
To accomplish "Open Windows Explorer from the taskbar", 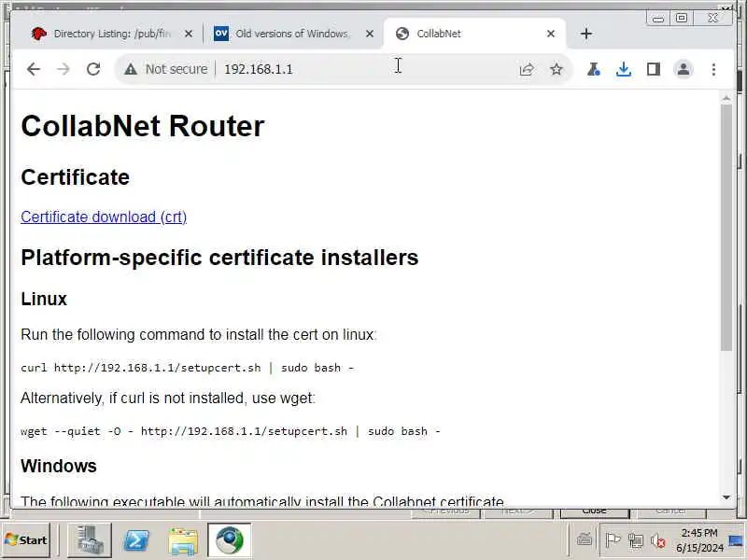I will (x=183, y=540).
